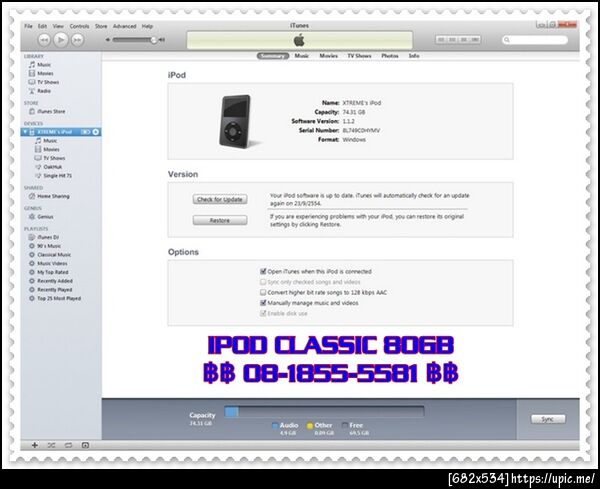600x489 pixels.
Task: Click the Sync button
Action: point(548,419)
